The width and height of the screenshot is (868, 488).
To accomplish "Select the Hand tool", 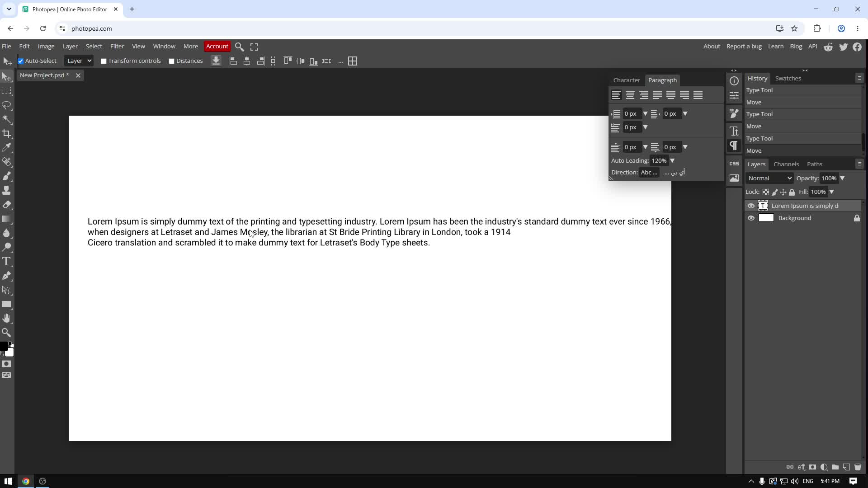I will pyautogui.click(x=6, y=319).
